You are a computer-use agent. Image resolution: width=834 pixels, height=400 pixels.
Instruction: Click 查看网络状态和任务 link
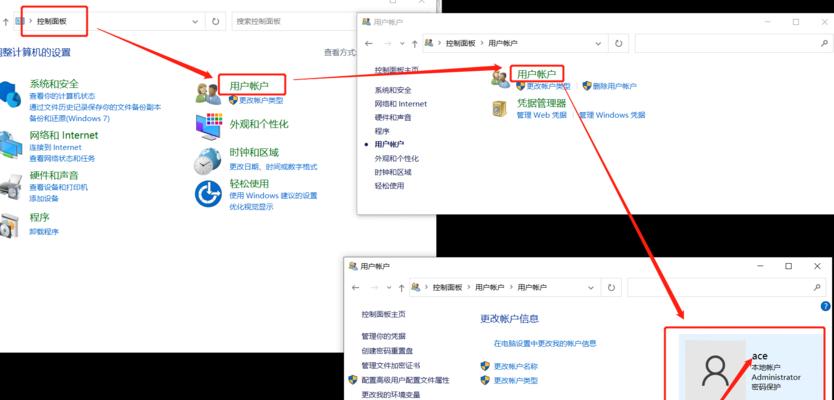click(62, 159)
